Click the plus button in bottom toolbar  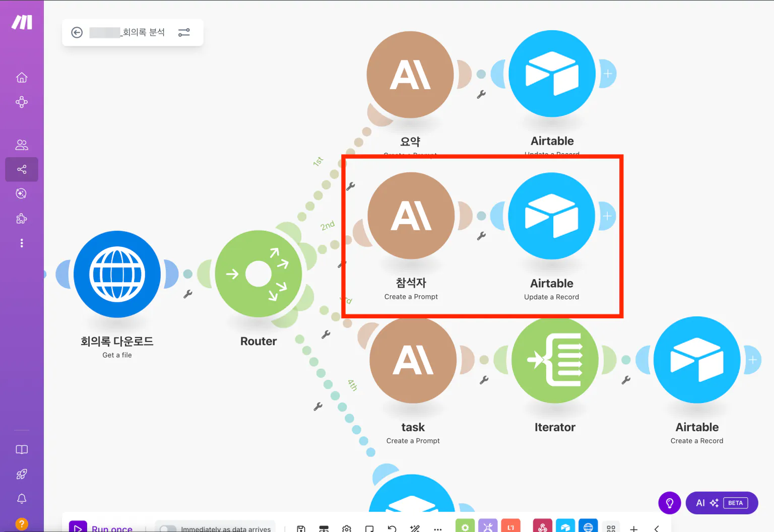click(x=634, y=528)
